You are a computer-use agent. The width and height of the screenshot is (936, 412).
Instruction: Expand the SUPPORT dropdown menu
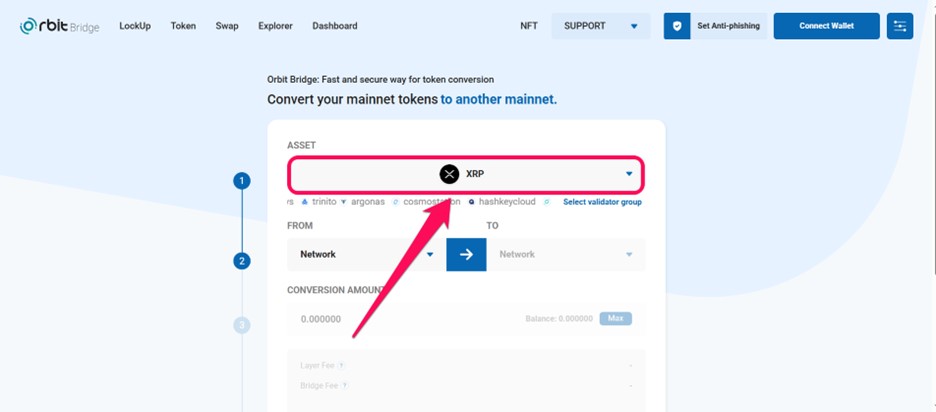(601, 26)
